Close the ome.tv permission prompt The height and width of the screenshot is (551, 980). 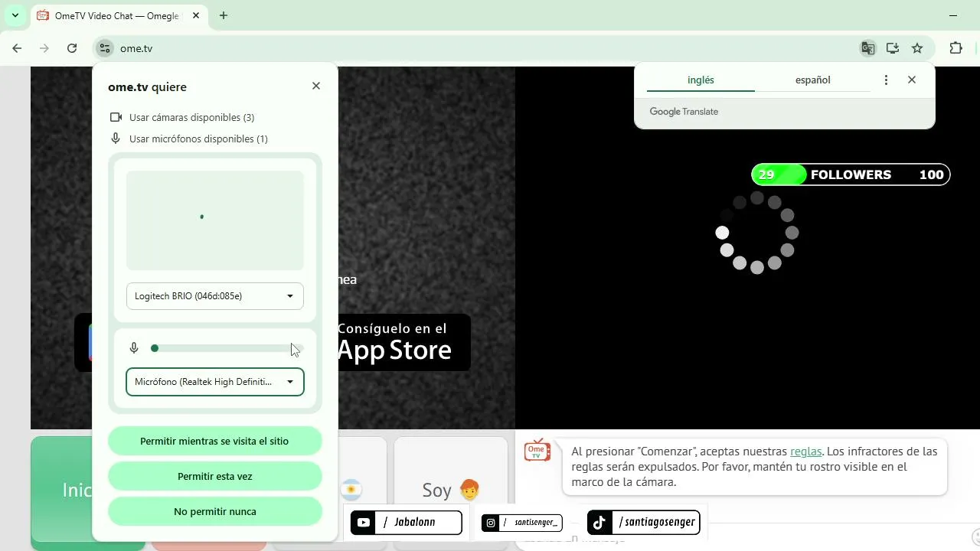coord(316,86)
